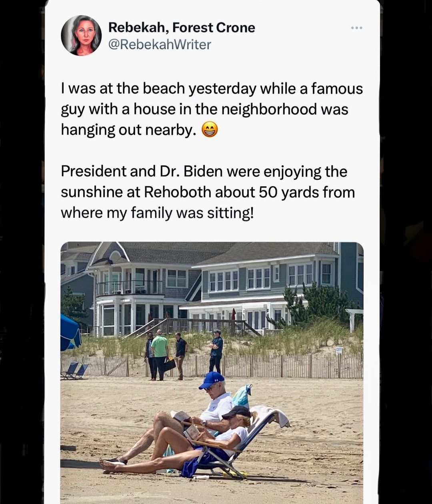Select the paragraph mentioning Rehoboth sunshine
Screen dimensions: 432x504
[208, 192]
